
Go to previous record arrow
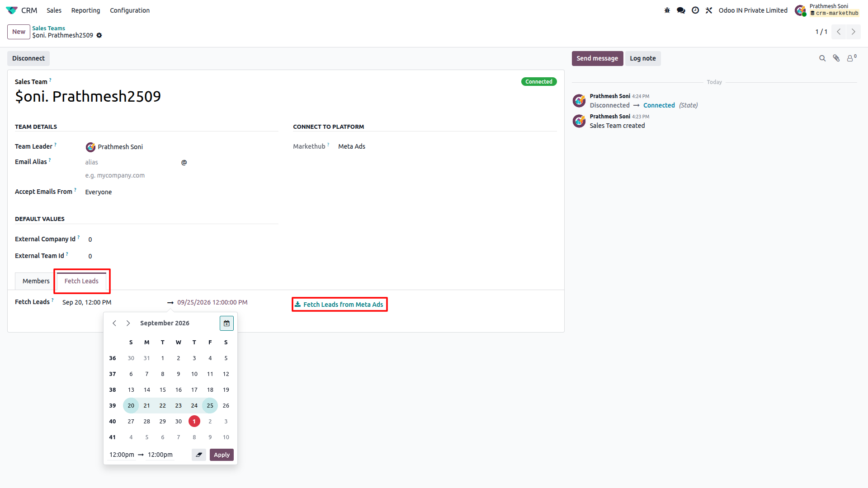tap(839, 32)
